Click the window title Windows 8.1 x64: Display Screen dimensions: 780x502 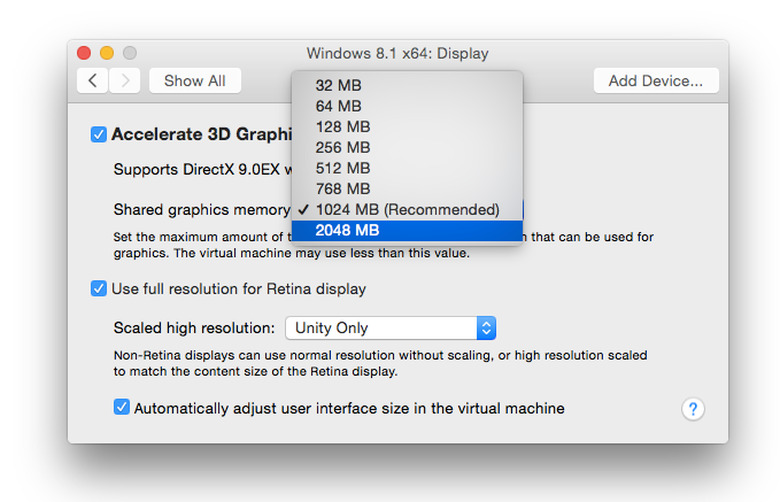[397, 53]
